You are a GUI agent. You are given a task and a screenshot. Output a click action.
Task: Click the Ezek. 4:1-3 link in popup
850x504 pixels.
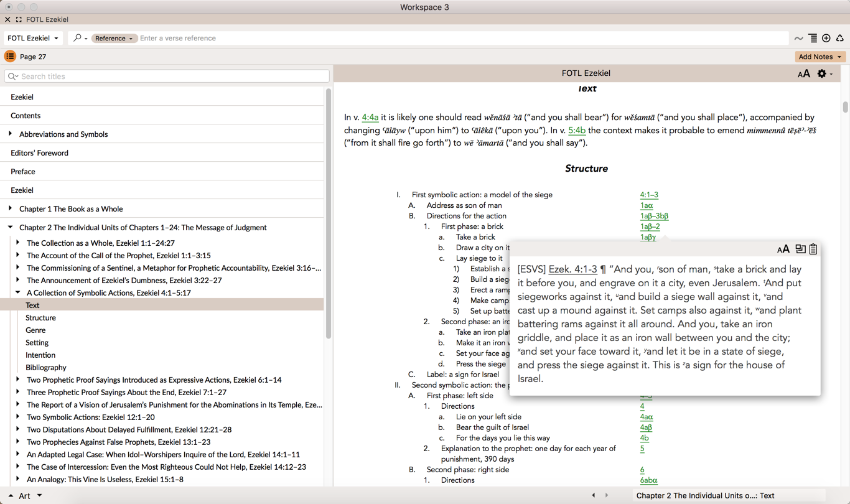(x=572, y=269)
